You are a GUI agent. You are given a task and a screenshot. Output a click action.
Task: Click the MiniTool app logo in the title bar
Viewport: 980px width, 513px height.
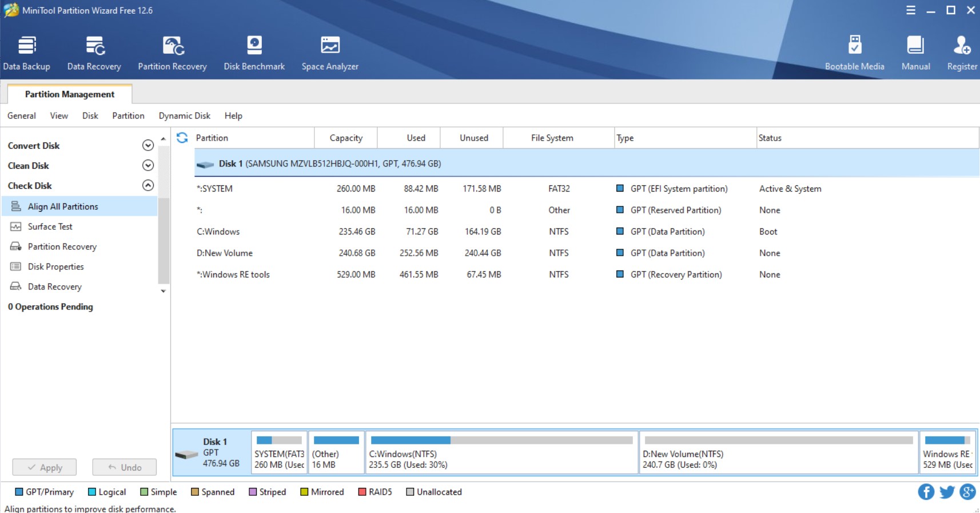pos(11,10)
